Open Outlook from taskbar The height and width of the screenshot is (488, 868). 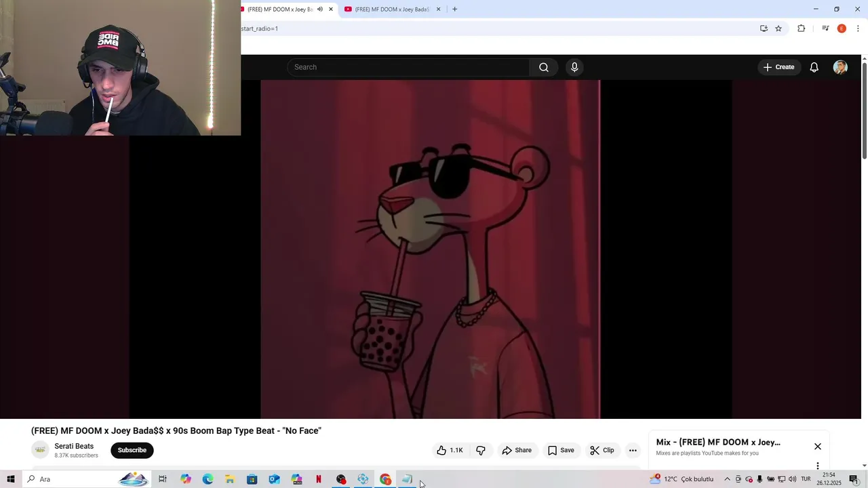click(x=274, y=479)
